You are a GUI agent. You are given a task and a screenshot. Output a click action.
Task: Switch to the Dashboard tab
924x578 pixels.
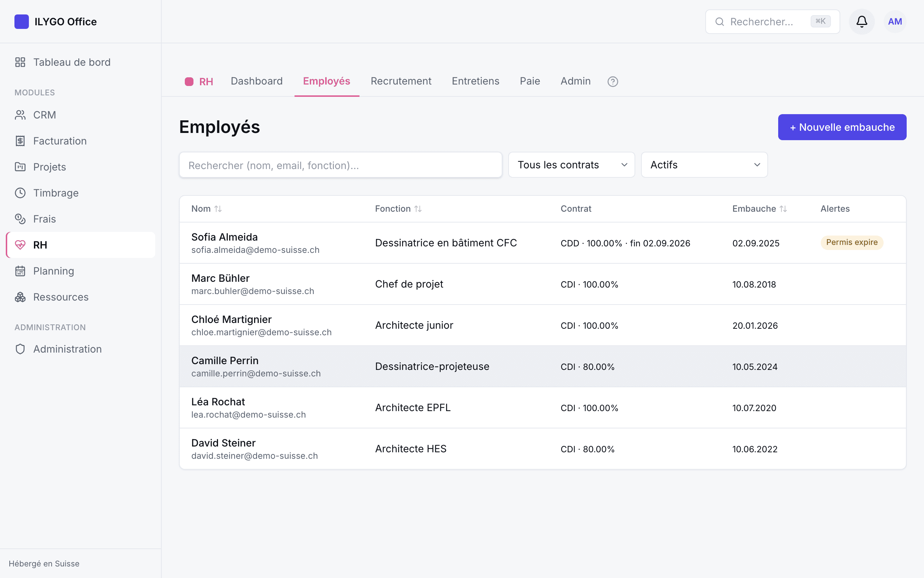coord(257,81)
